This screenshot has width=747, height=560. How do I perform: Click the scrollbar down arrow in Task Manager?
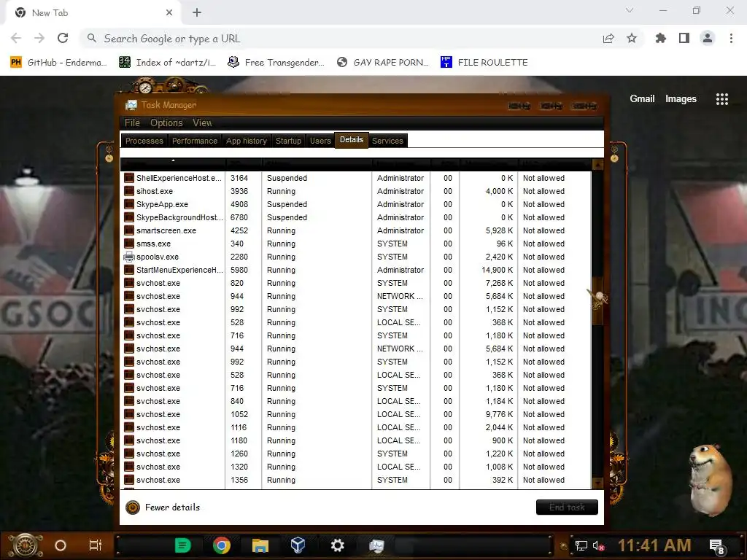click(x=597, y=483)
